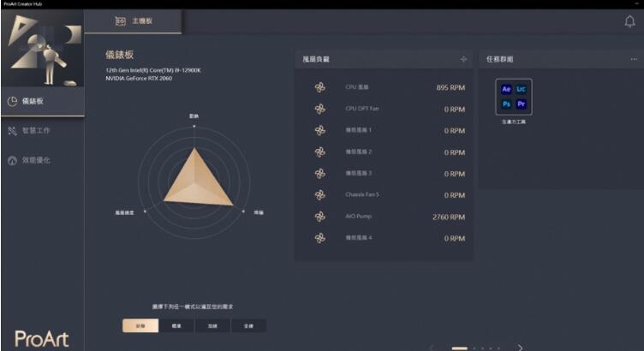Select the first highlighted mode button 安靜

[x=140, y=326]
